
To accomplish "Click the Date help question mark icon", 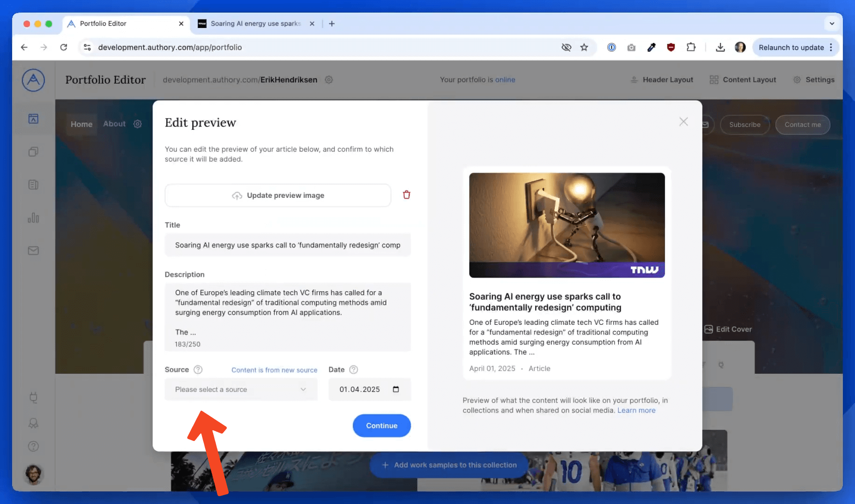I will pyautogui.click(x=353, y=370).
